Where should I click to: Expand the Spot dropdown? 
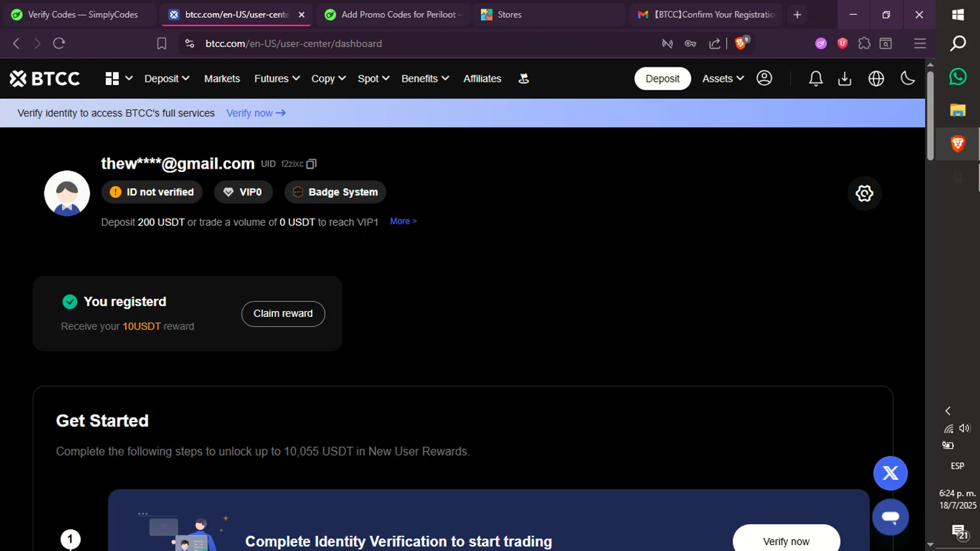click(x=374, y=78)
